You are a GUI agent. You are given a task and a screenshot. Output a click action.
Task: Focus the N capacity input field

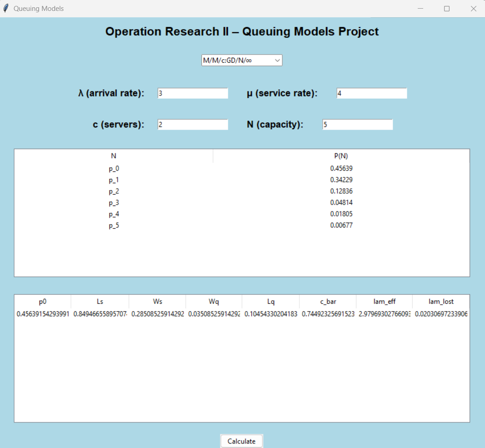pyautogui.click(x=357, y=125)
